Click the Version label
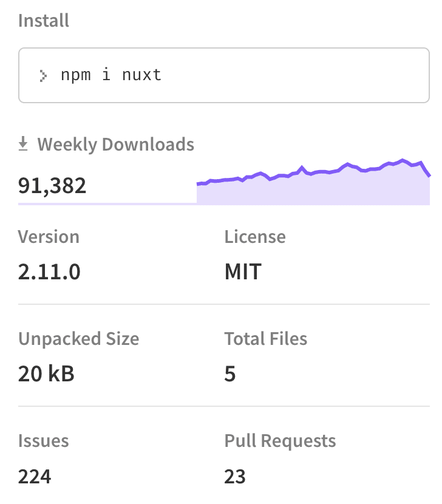Image resolution: width=442 pixels, height=504 pixels. click(x=49, y=236)
